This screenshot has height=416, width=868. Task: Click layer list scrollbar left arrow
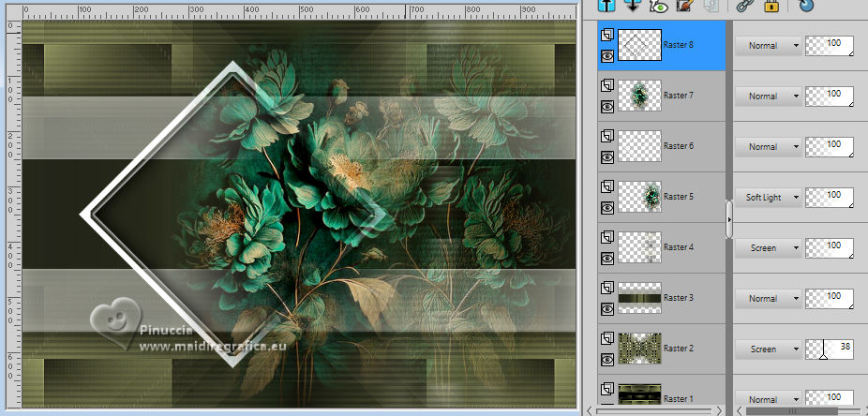(590, 411)
